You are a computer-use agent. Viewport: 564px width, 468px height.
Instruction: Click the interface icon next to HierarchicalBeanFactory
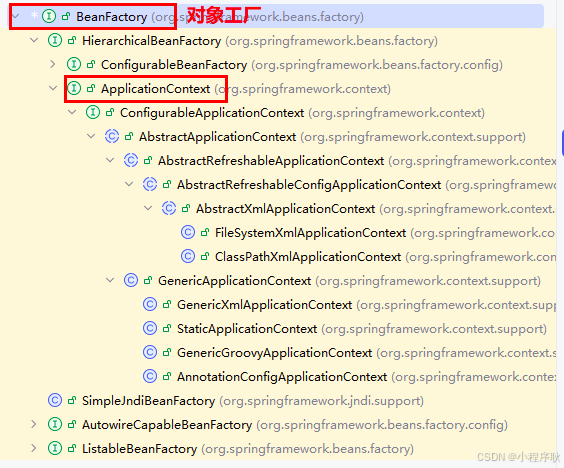55,40
